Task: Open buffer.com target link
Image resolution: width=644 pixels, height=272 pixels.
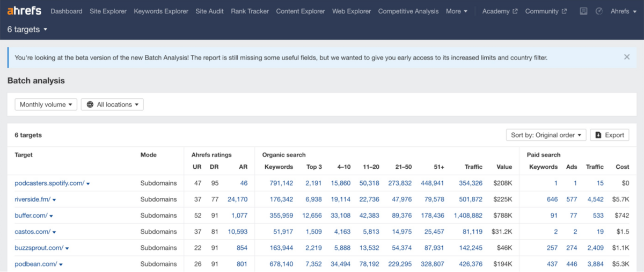Action: pyautogui.click(x=31, y=216)
